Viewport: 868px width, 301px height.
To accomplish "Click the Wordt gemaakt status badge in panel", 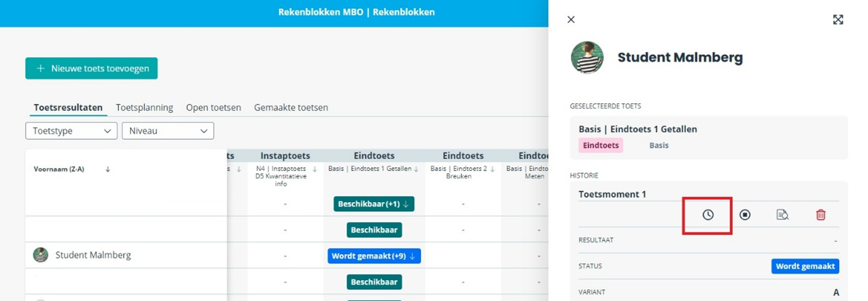I will point(805,266).
